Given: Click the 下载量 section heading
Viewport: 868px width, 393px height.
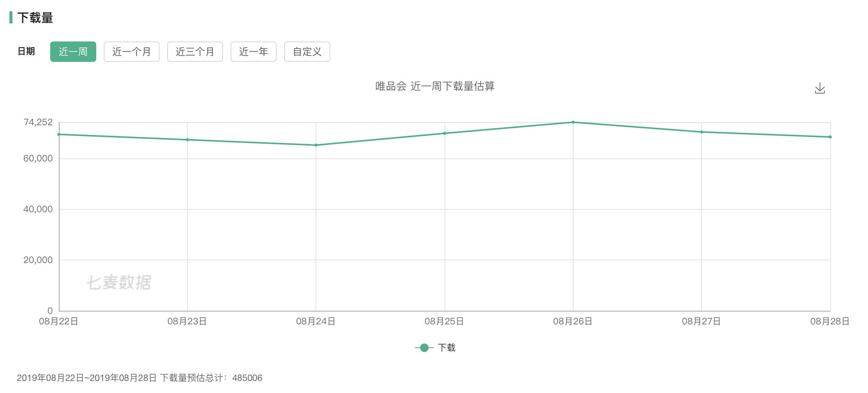Looking at the screenshot, I should (x=35, y=18).
